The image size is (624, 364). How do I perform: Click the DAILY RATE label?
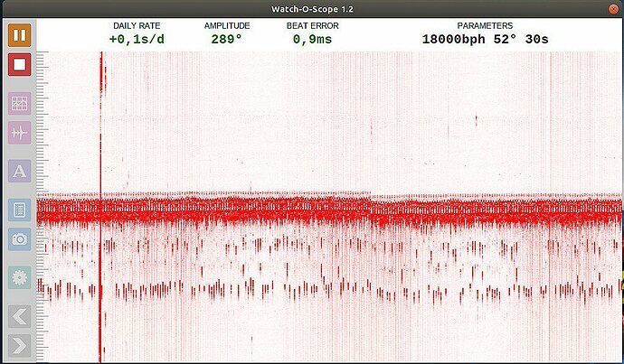(137, 26)
